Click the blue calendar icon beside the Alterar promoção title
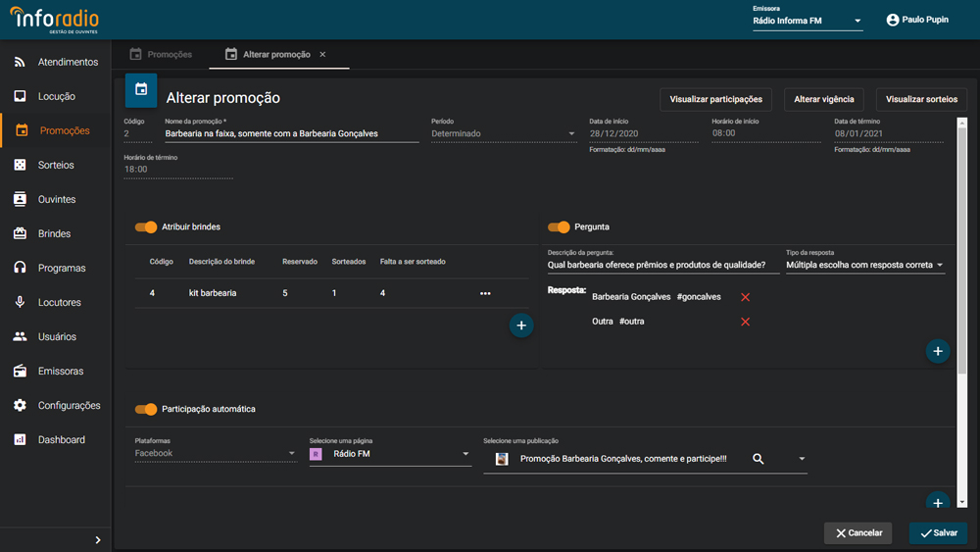980x552 pixels. click(141, 89)
